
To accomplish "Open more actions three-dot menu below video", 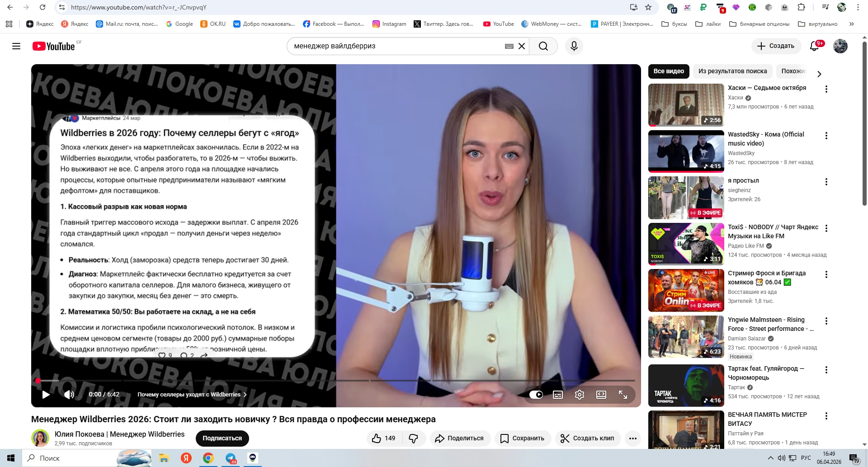I will (632, 438).
